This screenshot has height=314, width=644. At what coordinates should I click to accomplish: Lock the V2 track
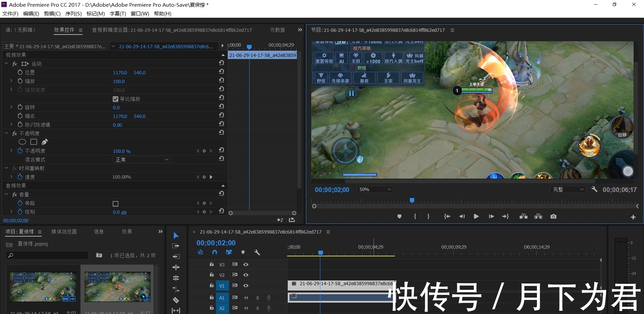(x=211, y=274)
